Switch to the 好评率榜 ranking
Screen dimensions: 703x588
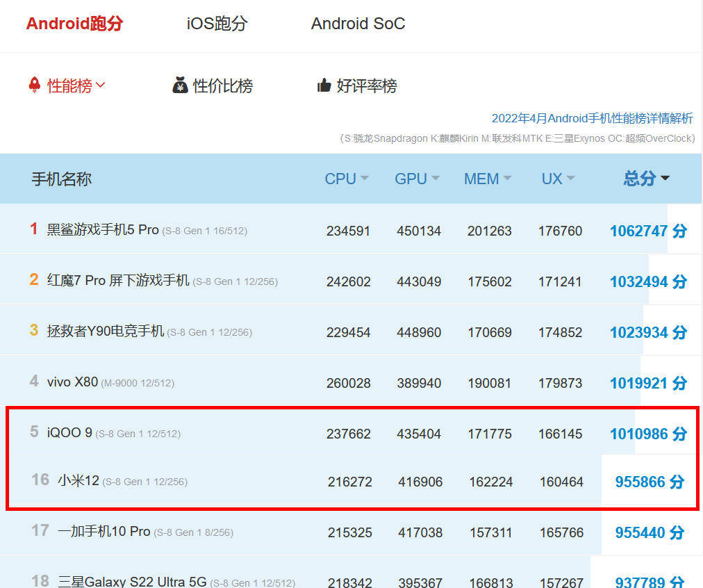pyautogui.click(x=367, y=85)
